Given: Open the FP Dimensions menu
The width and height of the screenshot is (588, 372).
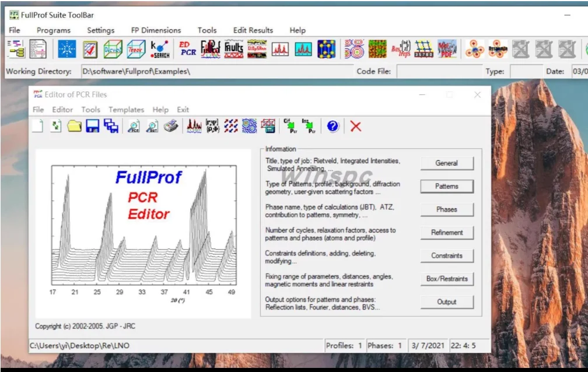Looking at the screenshot, I should coord(156,30).
